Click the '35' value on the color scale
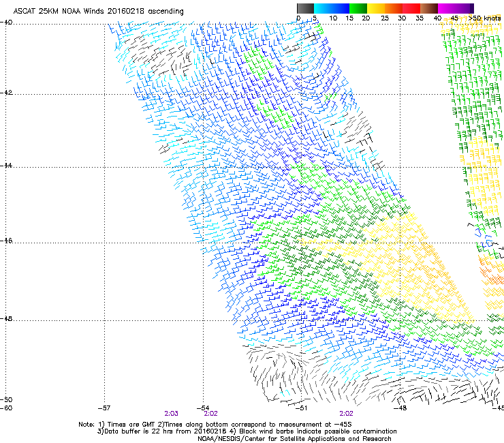 pyautogui.click(x=420, y=18)
